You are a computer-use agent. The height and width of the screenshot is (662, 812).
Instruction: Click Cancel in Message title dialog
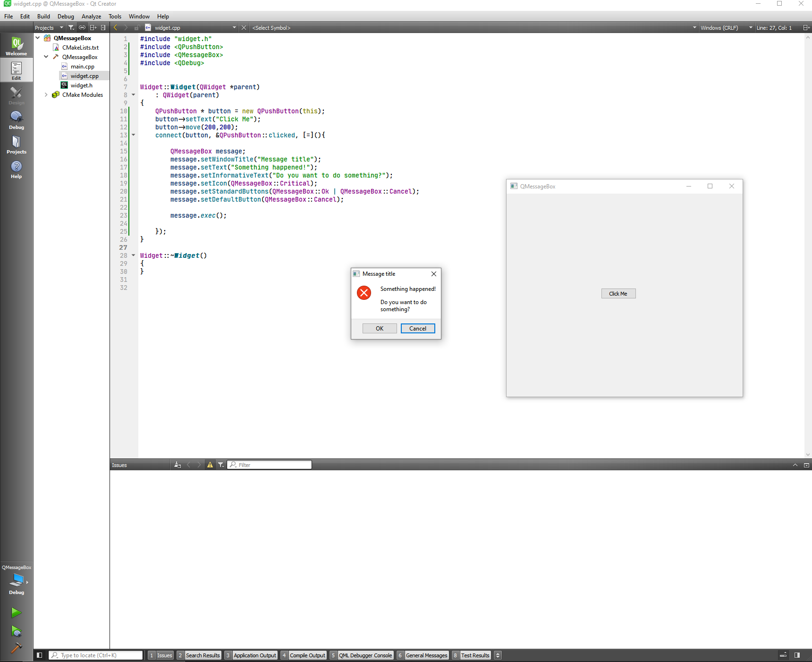418,329
